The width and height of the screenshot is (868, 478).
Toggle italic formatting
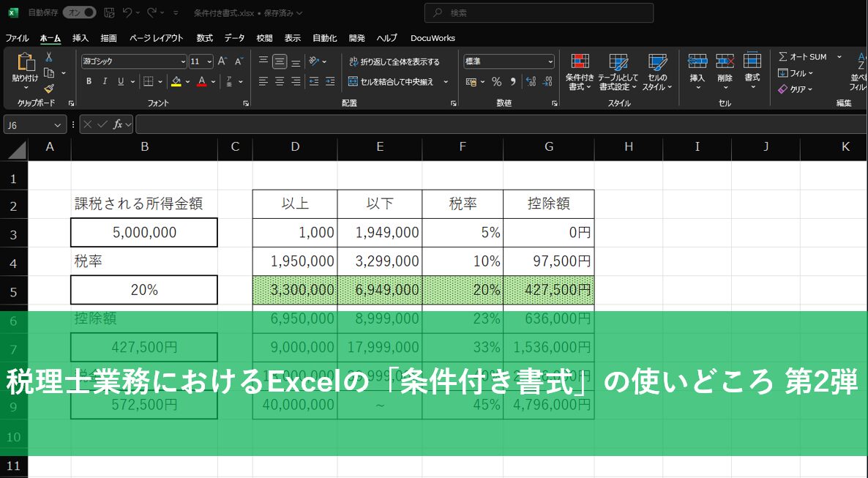click(x=105, y=81)
